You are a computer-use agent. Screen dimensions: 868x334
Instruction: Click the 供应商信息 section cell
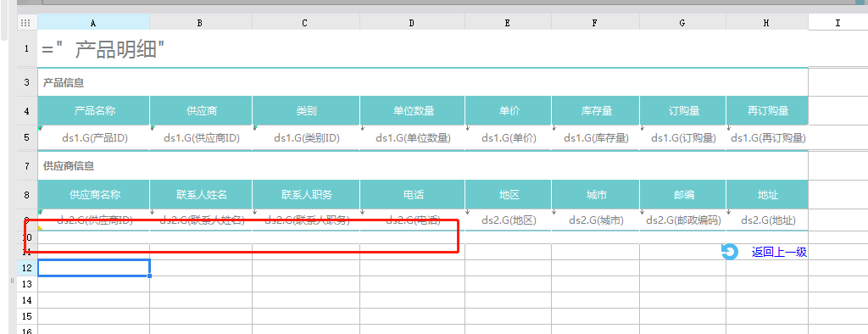pyautogui.click(x=422, y=165)
